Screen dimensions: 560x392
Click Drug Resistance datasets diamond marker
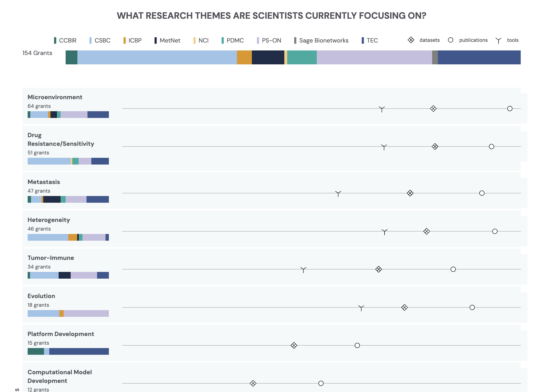[x=435, y=147]
